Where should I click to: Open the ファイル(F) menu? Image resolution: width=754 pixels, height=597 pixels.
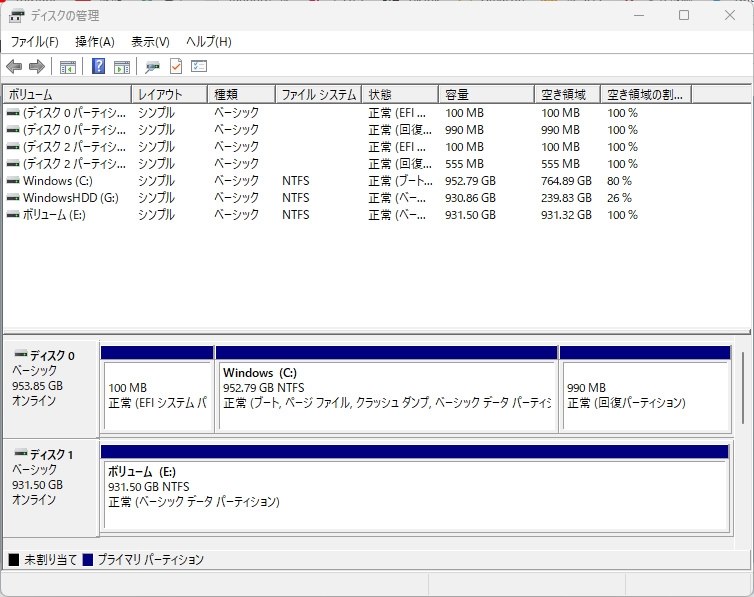tap(35, 42)
